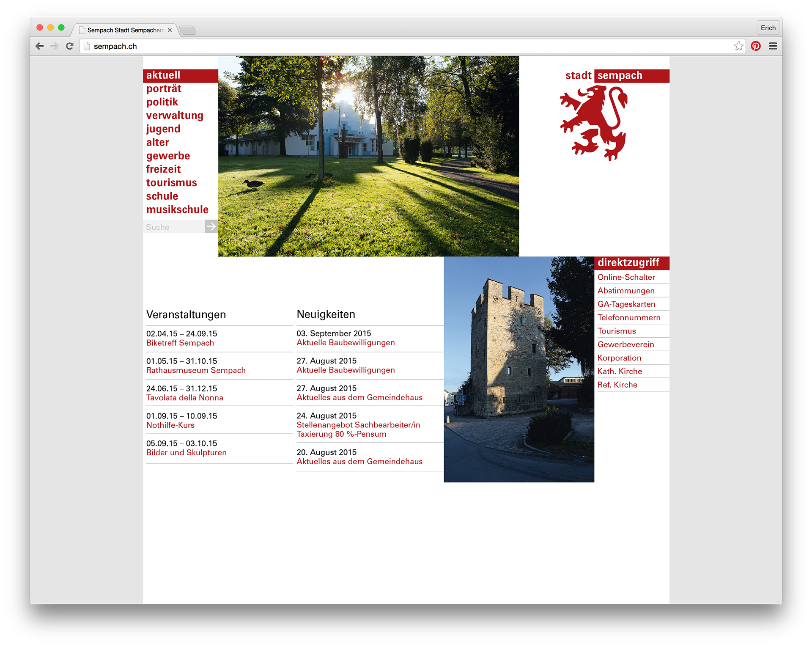Open Biketreff Sempach event link
The width and height of the screenshot is (812, 647).
pyautogui.click(x=180, y=343)
